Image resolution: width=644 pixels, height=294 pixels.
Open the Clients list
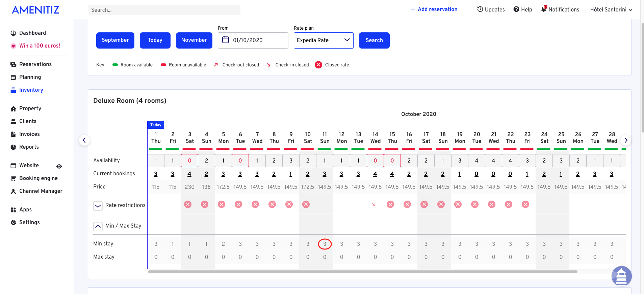tap(28, 121)
